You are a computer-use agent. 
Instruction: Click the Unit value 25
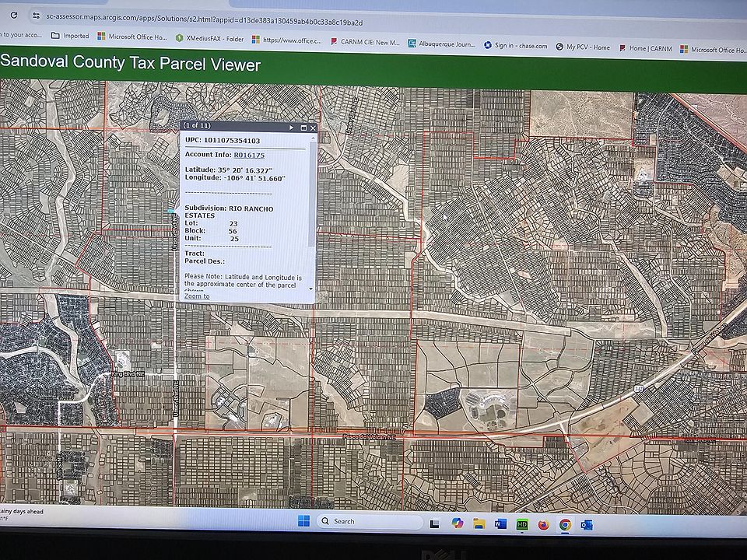click(x=234, y=239)
